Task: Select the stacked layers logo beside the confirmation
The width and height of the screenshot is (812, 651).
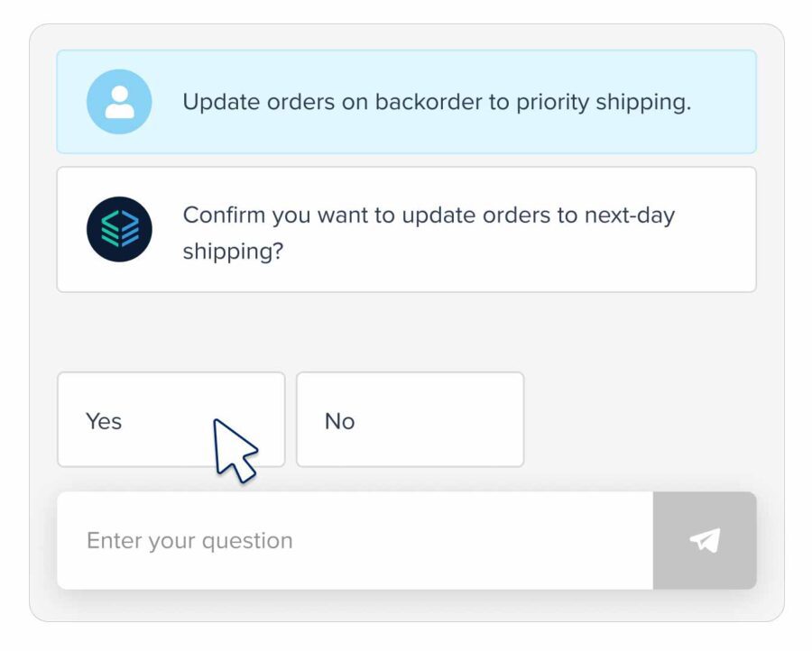Action: pos(118,228)
